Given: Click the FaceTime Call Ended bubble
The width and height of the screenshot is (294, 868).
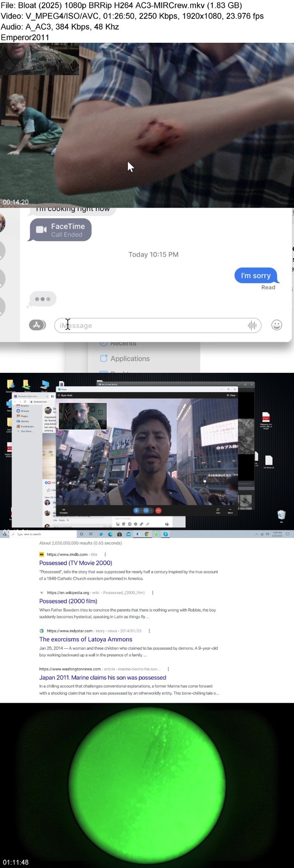Looking at the screenshot, I should pos(60,230).
